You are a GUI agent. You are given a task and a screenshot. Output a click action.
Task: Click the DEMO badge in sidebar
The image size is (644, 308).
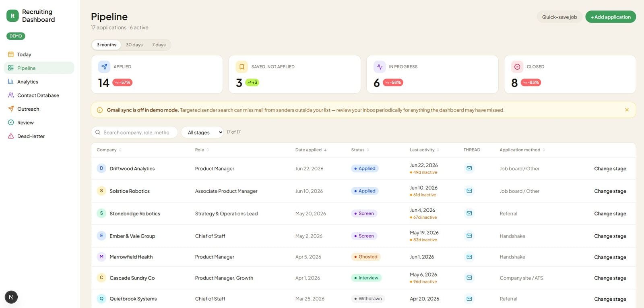click(16, 36)
